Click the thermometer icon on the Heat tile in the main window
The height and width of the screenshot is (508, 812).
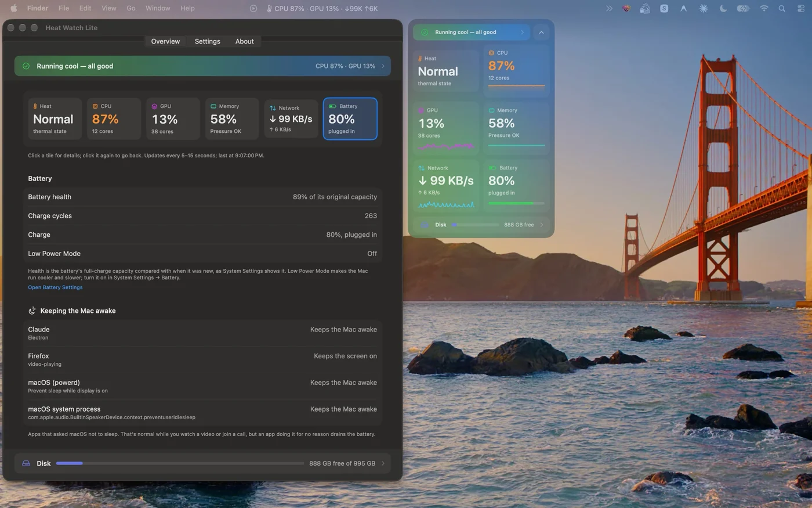35,106
